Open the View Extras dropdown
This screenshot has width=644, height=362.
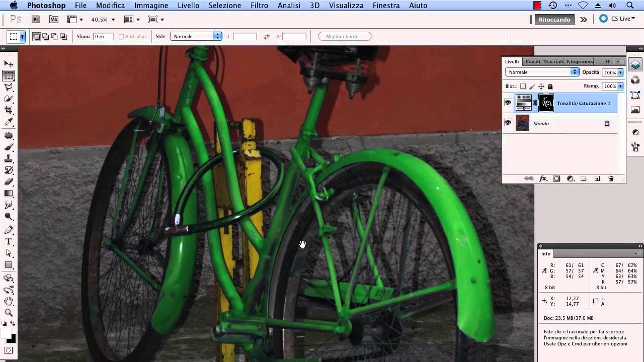point(75,20)
